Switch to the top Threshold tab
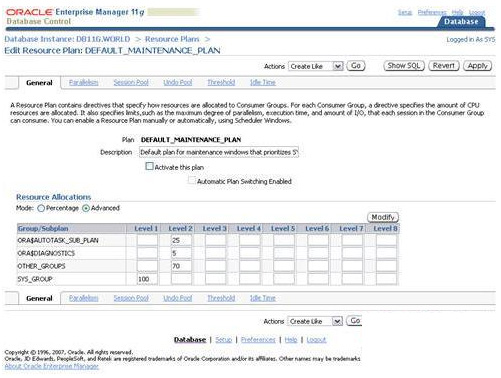The width and height of the screenshot is (501, 378). (221, 82)
